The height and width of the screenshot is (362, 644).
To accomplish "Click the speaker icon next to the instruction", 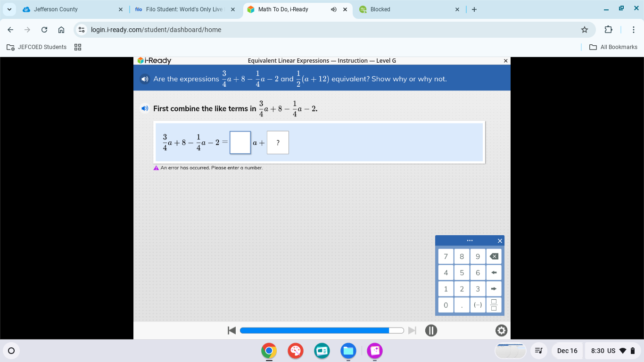I will pos(145,108).
